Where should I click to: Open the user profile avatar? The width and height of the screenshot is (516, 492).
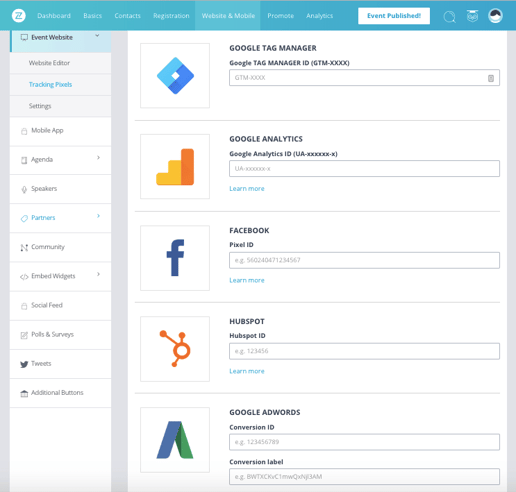(x=495, y=16)
